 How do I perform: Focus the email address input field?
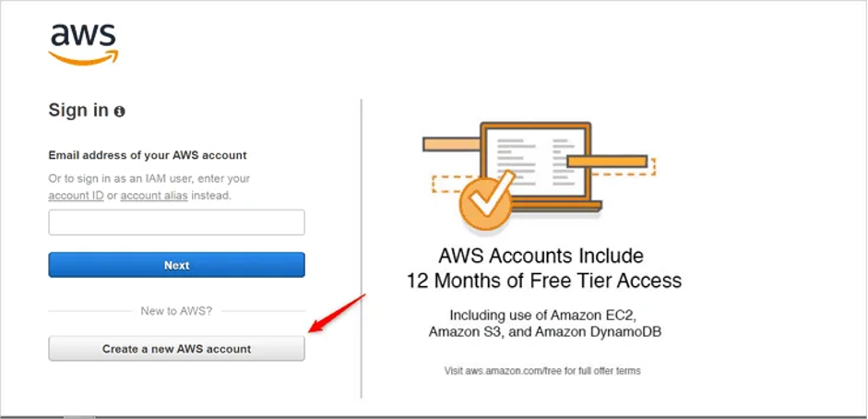coord(176,222)
